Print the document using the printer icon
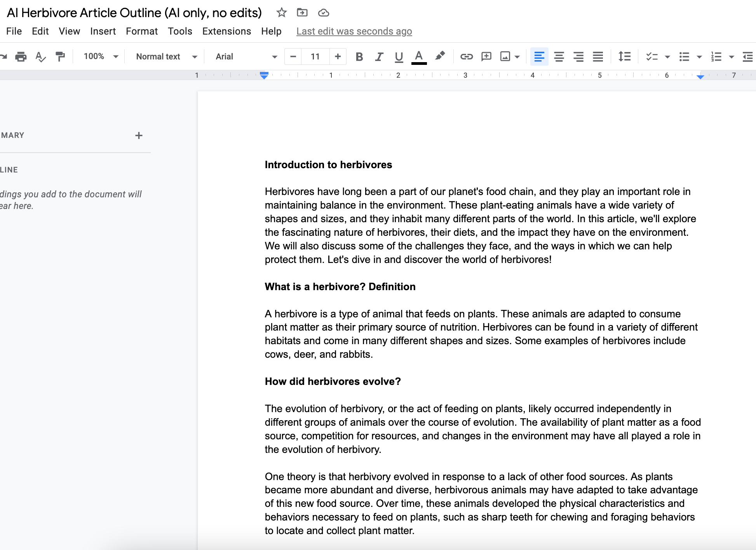756x550 pixels. pos(21,57)
